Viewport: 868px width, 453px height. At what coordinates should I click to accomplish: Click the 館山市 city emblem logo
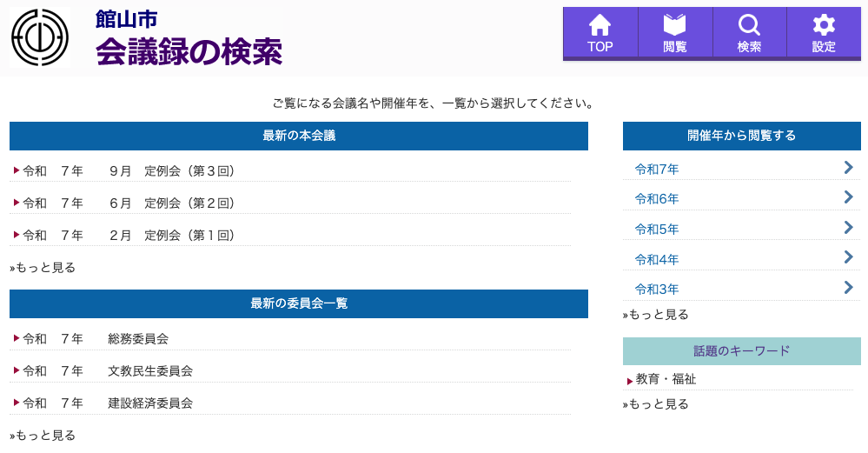40,37
